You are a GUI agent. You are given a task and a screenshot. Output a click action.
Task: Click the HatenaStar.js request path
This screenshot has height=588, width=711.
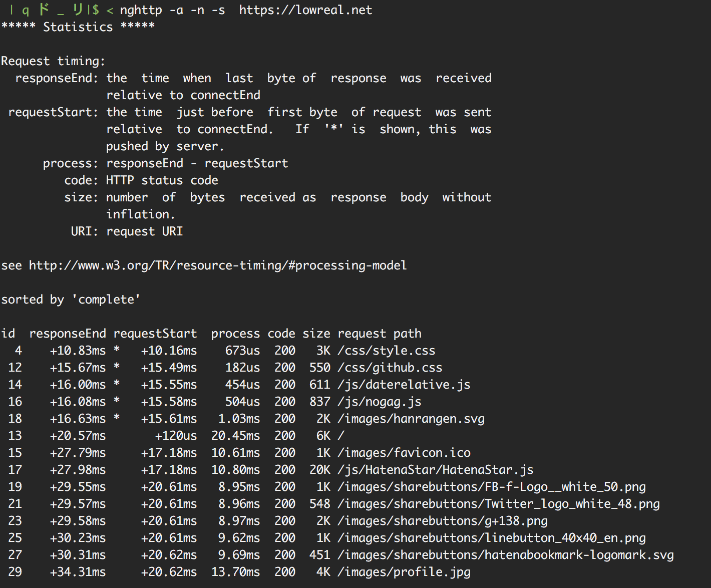[x=436, y=470]
